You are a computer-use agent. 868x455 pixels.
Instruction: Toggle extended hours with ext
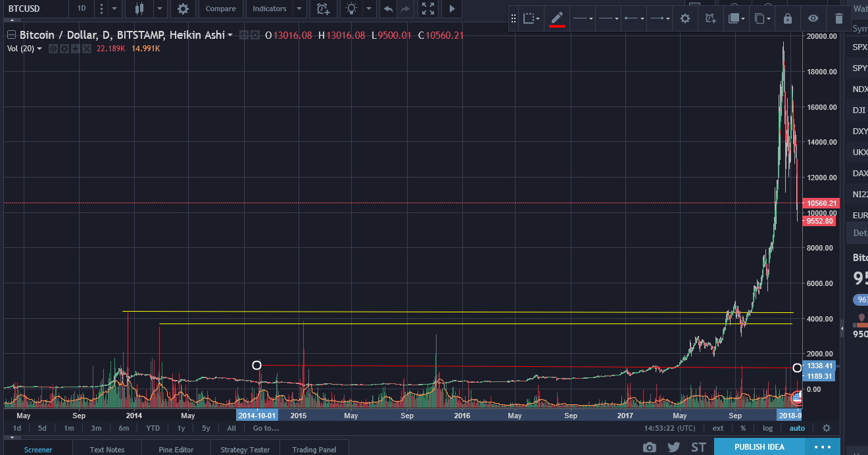718,428
